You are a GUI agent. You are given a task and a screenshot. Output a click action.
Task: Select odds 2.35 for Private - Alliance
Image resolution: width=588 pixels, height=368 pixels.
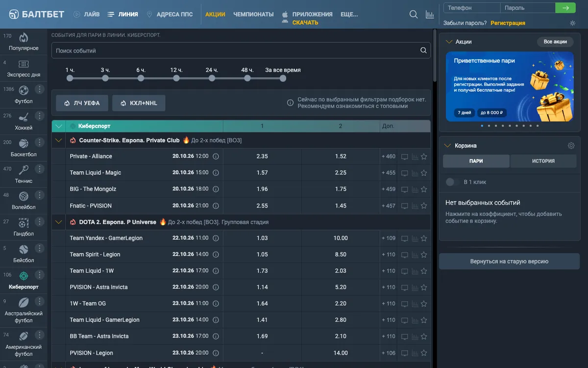[262, 157]
